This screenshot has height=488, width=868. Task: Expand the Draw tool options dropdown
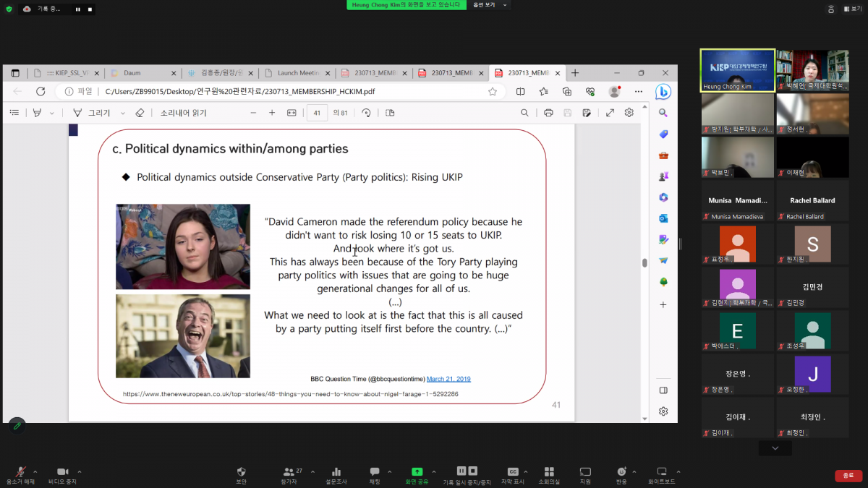coord(123,113)
